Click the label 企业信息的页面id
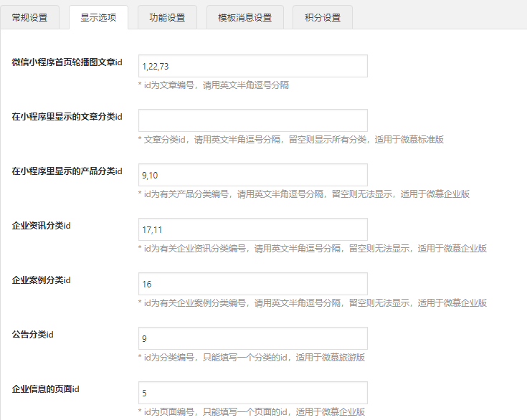The width and height of the screenshot is (527, 420). (45, 388)
